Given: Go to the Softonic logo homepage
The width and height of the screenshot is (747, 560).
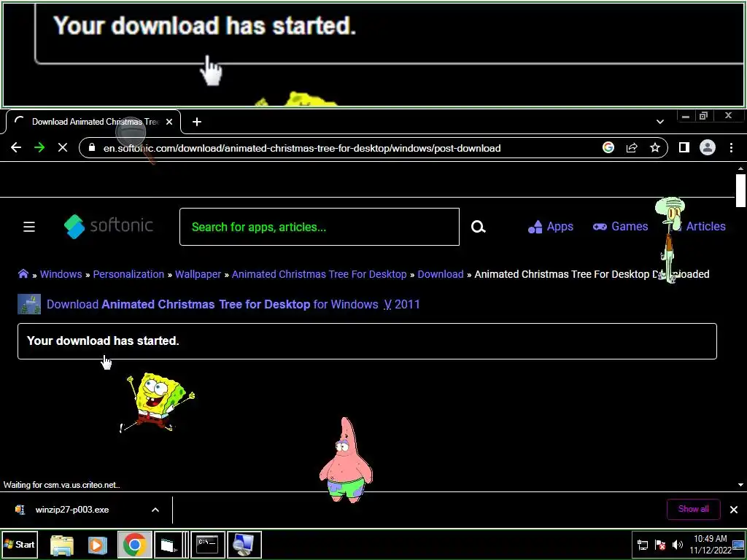Looking at the screenshot, I should [x=109, y=226].
